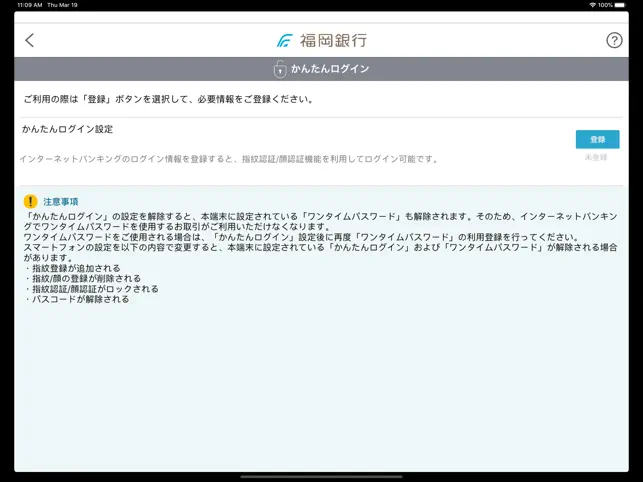Image resolution: width=643 pixels, height=482 pixels.
Task: Tap the Thu Mar 19 date text
Action: (62, 5)
